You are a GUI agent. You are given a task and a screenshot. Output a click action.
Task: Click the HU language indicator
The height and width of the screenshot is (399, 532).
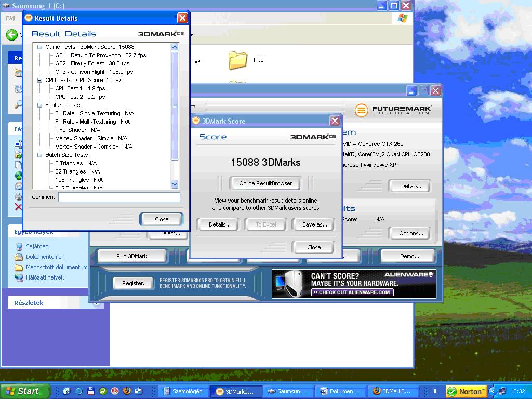click(435, 392)
